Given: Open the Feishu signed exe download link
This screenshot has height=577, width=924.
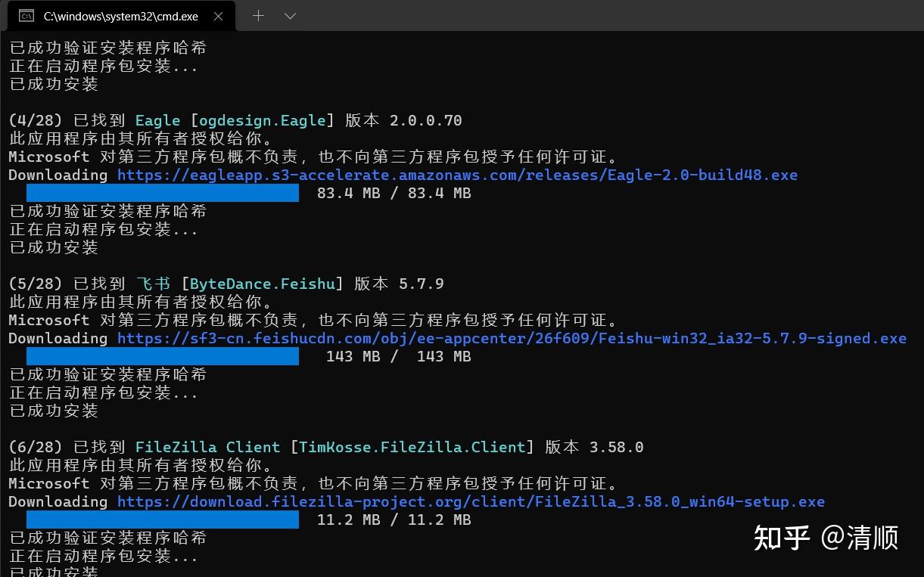Looking at the screenshot, I should point(512,338).
